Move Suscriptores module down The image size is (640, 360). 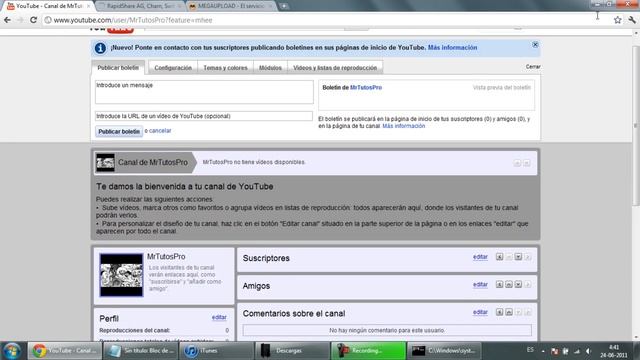[518, 257]
